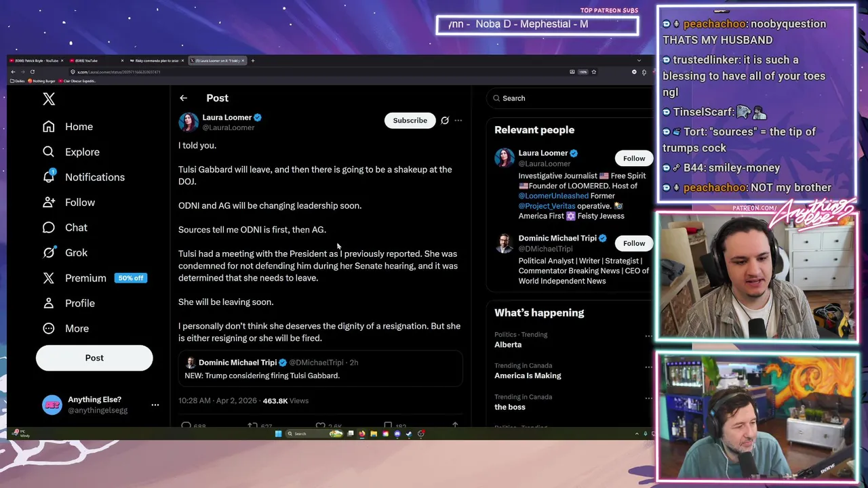Bookmark this page with the star icon
Screen dimensions: 868x488
[x=593, y=72]
